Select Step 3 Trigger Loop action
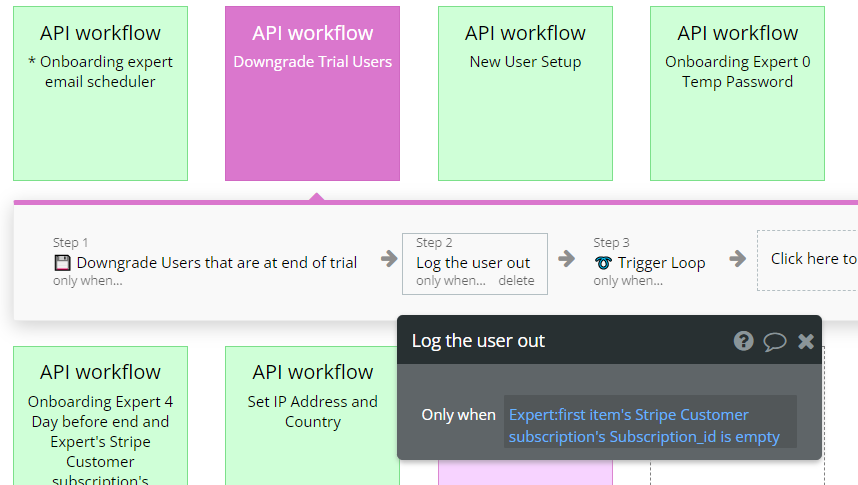858x485 pixels. click(661, 263)
